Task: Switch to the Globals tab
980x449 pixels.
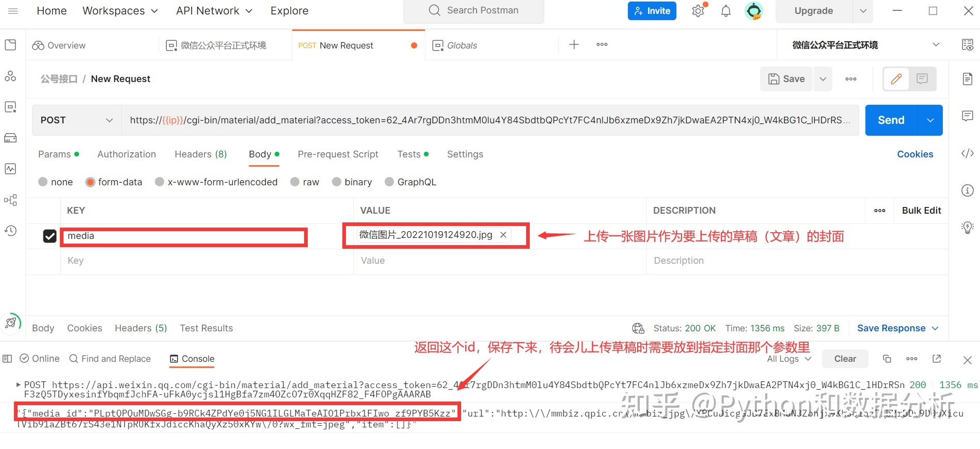Action: tap(455, 45)
